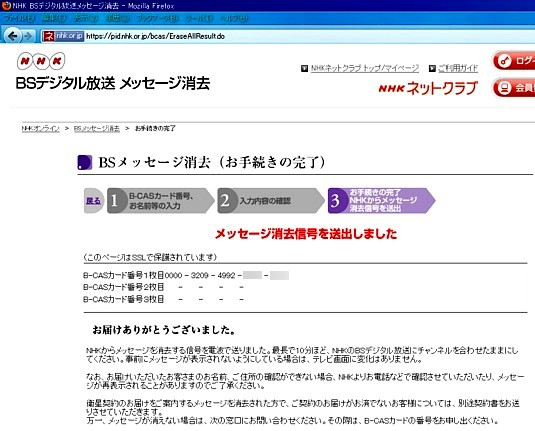Click step 3 お手続きの完了 purple arrow
The height and width of the screenshot is (431, 535).
tap(381, 201)
